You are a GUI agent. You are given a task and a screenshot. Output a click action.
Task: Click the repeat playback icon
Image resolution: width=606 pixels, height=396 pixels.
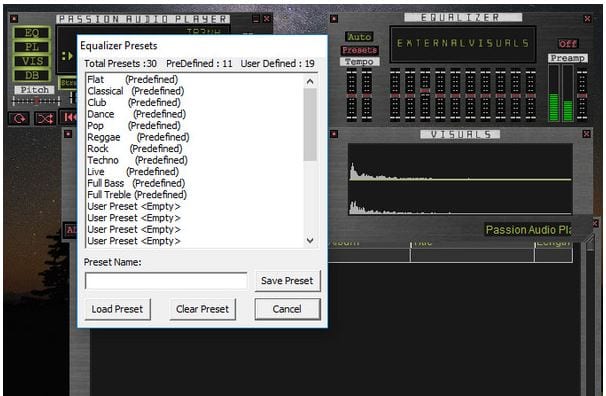(19, 118)
